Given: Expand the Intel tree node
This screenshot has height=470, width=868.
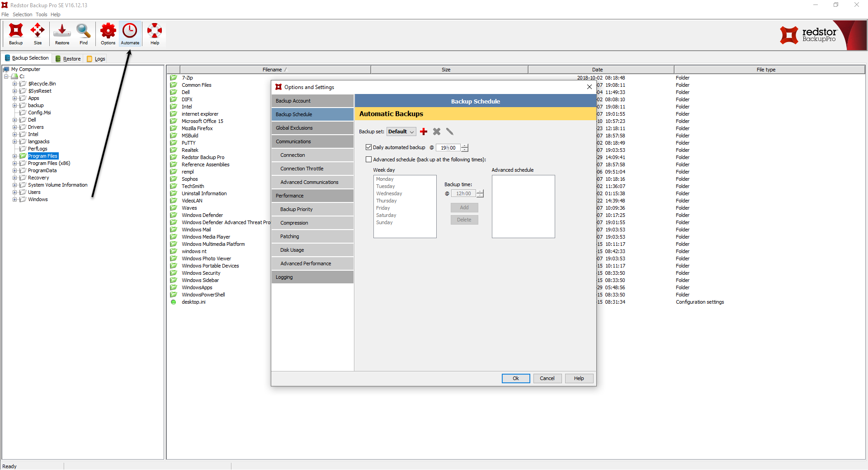Looking at the screenshot, I should (14, 134).
